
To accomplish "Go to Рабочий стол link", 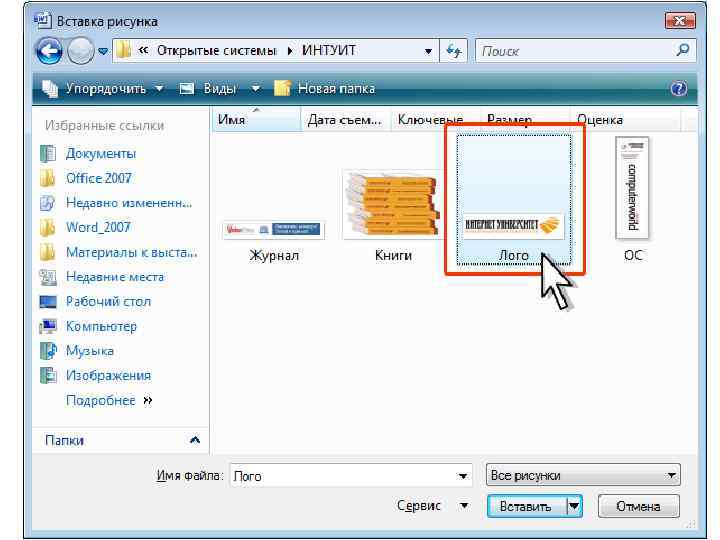I will (108, 302).
